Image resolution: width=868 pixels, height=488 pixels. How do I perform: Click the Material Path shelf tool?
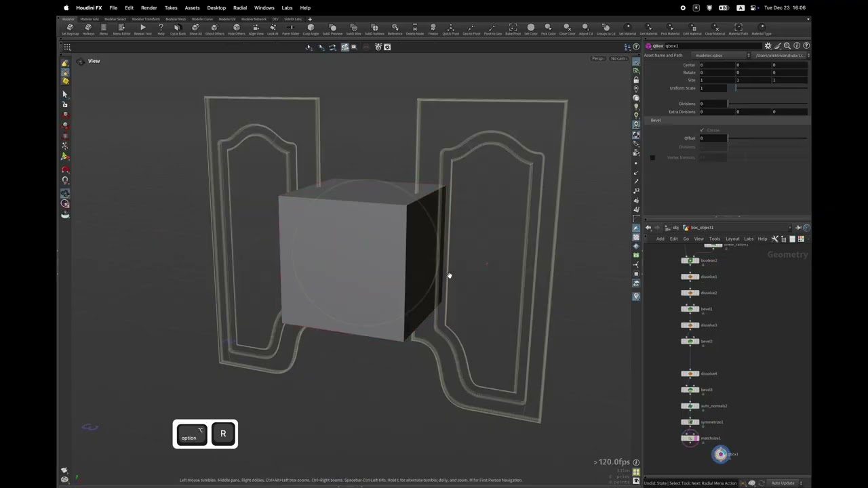[738, 29]
